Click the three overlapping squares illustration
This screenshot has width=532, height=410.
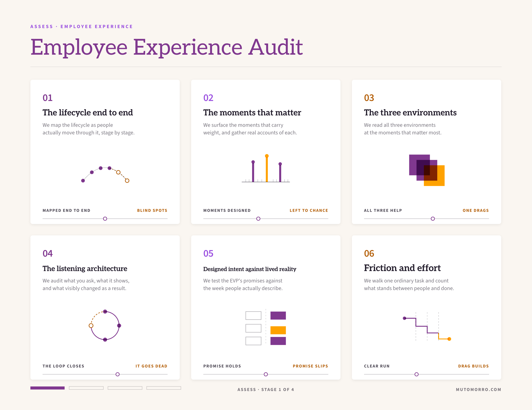(427, 170)
